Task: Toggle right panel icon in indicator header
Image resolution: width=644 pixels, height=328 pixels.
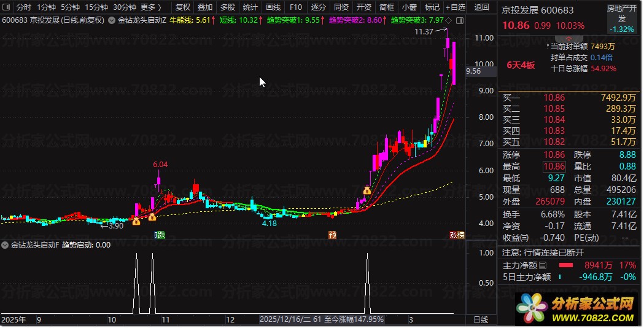Action: pyautogui.click(x=460, y=20)
